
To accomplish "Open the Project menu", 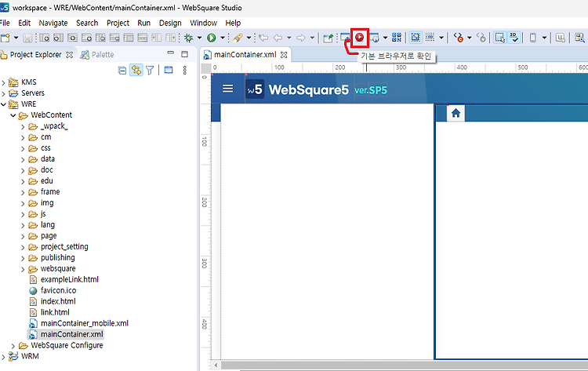I will pos(118,23).
